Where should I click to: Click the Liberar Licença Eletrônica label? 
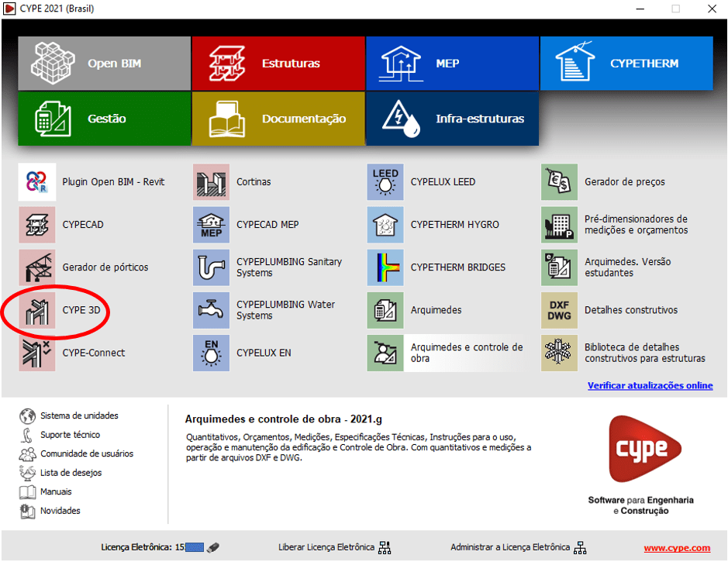pos(326,547)
